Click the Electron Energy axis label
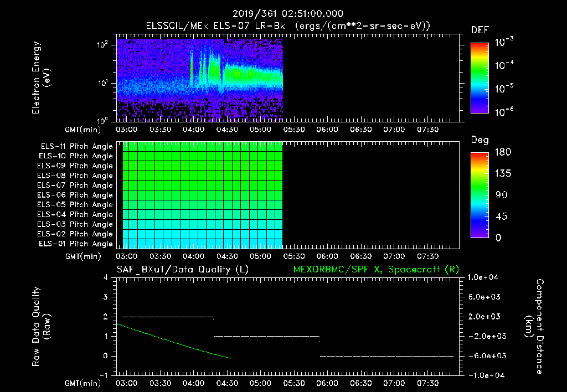The height and width of the screenshot is (392, 567). [x=41, y=78]
